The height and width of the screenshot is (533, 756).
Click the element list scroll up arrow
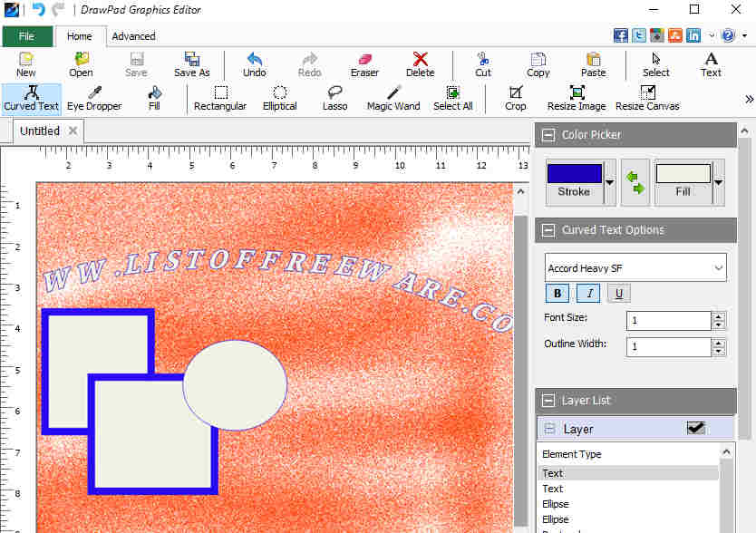[x=727, y=452]
